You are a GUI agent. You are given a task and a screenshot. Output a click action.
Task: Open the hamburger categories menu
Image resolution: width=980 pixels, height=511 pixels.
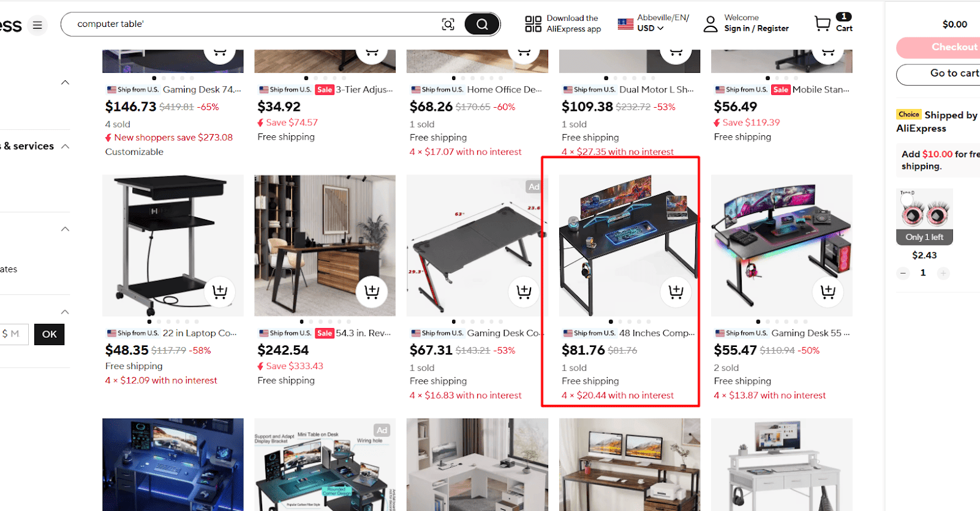(x=37, y=25)
